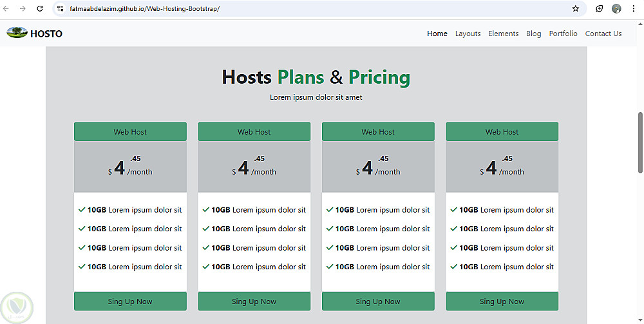Viewport: 644px width, 324px height.
Task: Click the browser forward arrow
Action: (23, 9)
